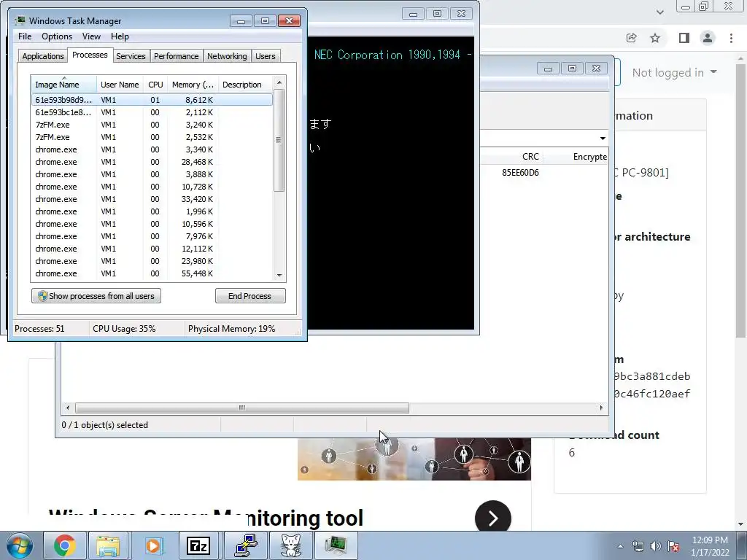Click 7-Zip horizontal scroll left arrow
Image resolution: width=747 pixels, height=560 pixels.
(x=68, y=408)
